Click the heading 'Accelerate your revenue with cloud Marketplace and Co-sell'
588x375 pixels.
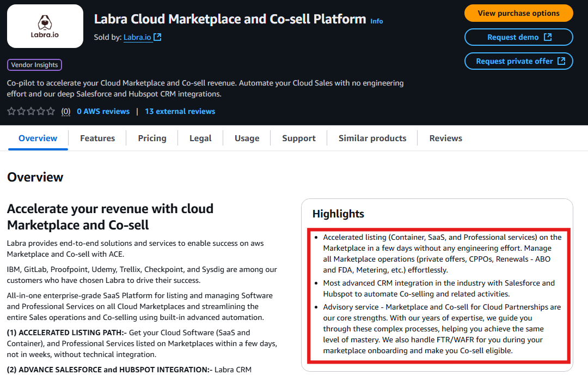[110, 217]
